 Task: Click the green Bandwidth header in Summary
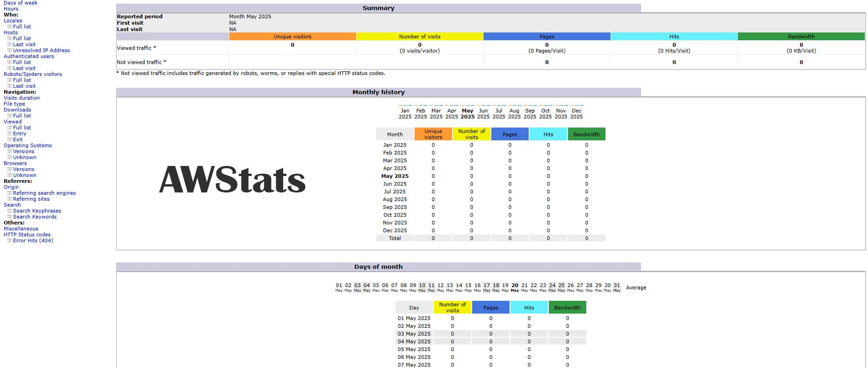[801, 37]
